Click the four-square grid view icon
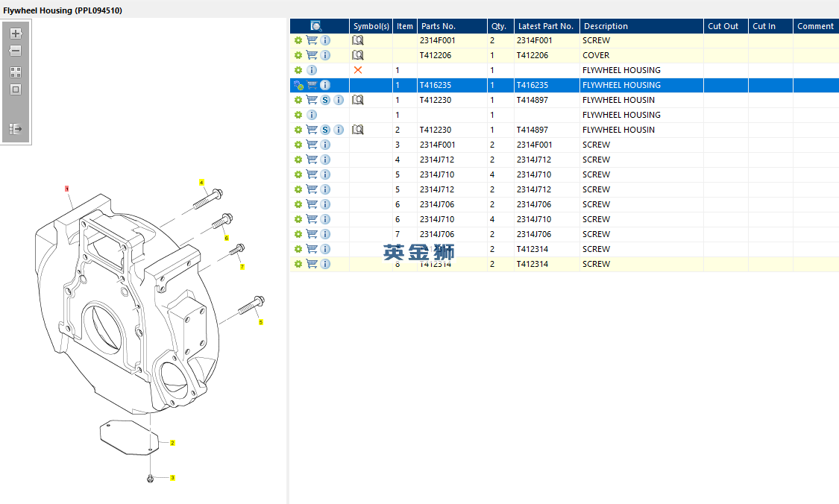839x504 pixels. (15, 72)
